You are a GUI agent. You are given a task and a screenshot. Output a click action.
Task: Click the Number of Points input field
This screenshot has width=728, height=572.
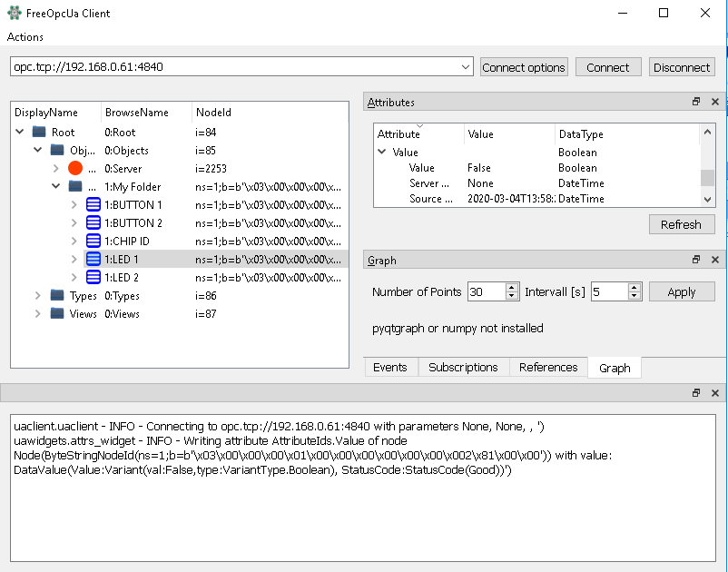487,291
